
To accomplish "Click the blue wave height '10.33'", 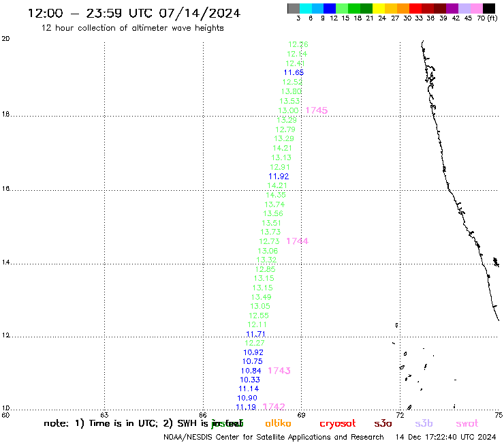I will point(250,380).
